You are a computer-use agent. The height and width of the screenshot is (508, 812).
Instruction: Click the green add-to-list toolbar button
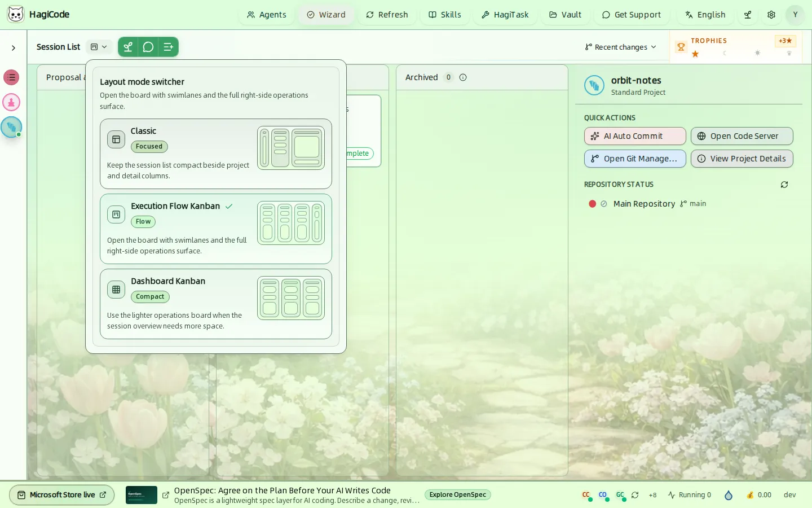168,47
